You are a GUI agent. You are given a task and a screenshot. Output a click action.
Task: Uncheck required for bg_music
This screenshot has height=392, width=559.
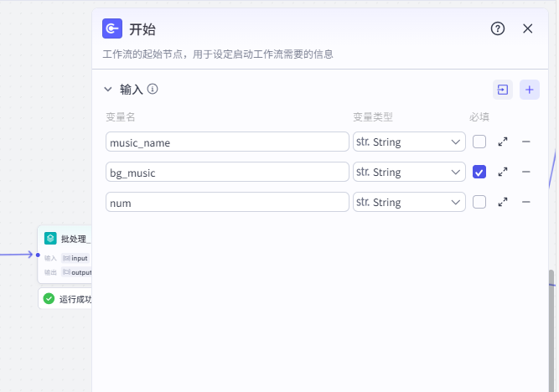point(479,172)
